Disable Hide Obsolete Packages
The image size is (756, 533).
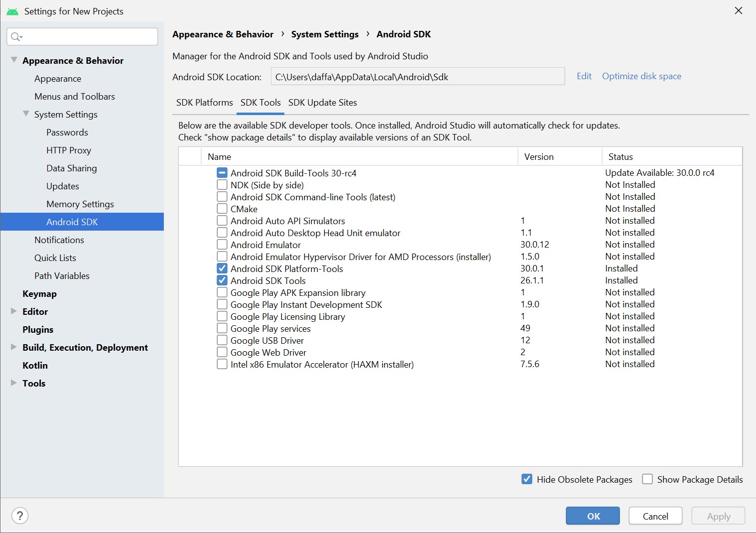[x=527, y=479]
